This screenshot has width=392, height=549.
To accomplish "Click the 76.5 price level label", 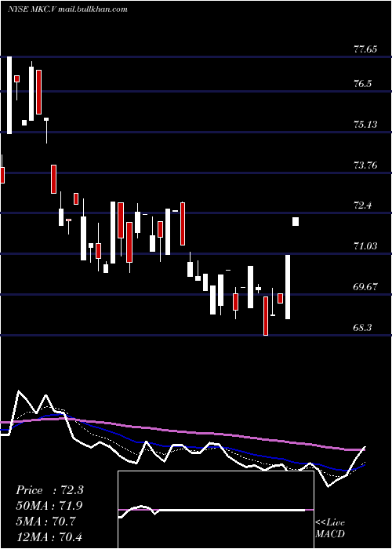I will coord(363,84).
